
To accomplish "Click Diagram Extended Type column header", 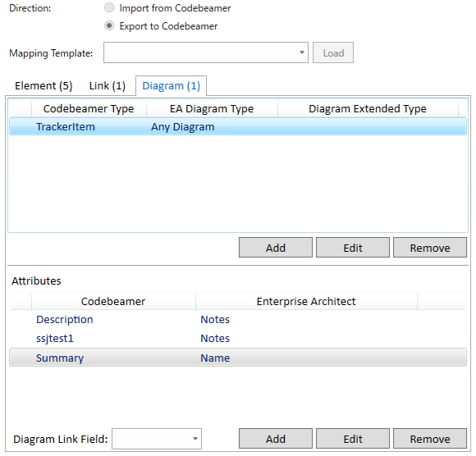I will pyautogui.click(x=368, y=108).
